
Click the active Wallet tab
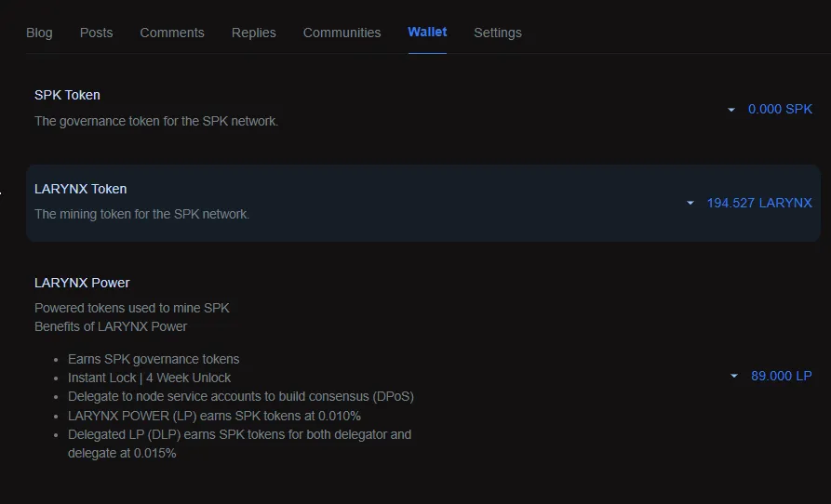click(427, 33)
